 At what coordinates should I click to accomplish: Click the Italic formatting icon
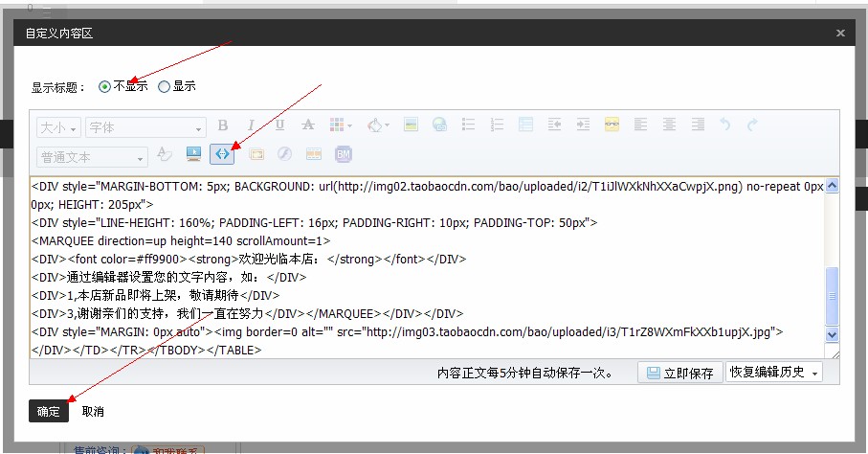point(251,125)
